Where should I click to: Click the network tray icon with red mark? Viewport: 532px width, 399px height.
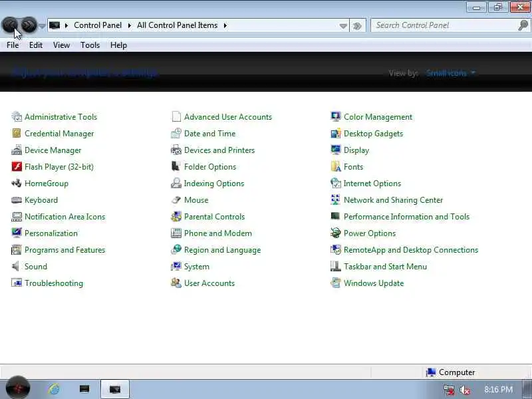tap(448, 390)
